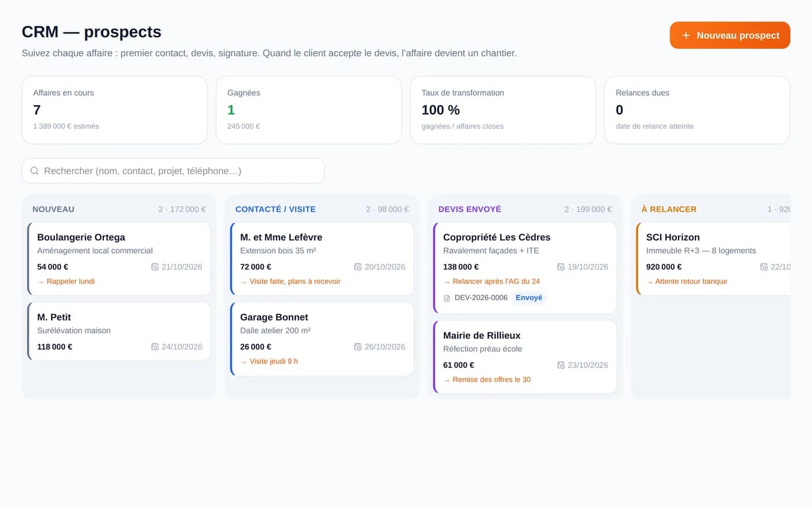Click the Gagnées stat card

pyautogui.click(x=309, y=110)
